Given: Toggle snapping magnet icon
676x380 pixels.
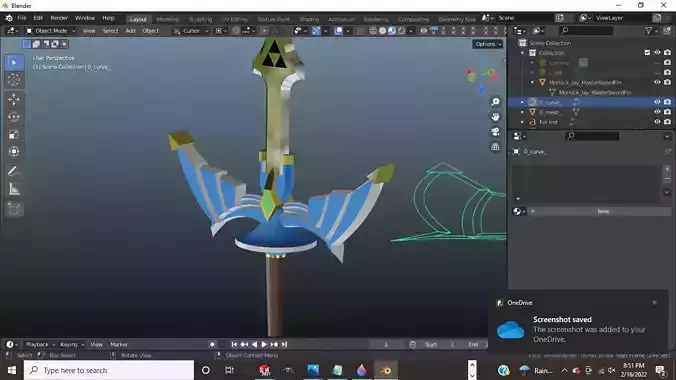Looking at the screenshot, I should tap(236, 31).
